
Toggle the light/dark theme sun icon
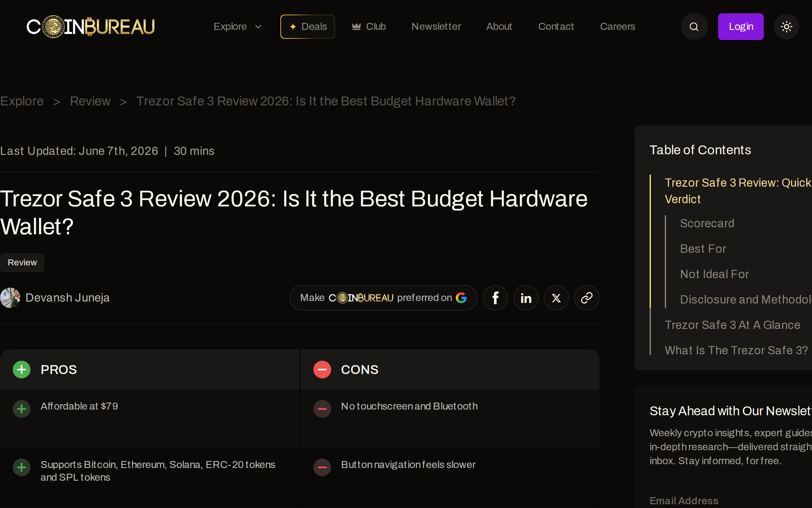786,27
